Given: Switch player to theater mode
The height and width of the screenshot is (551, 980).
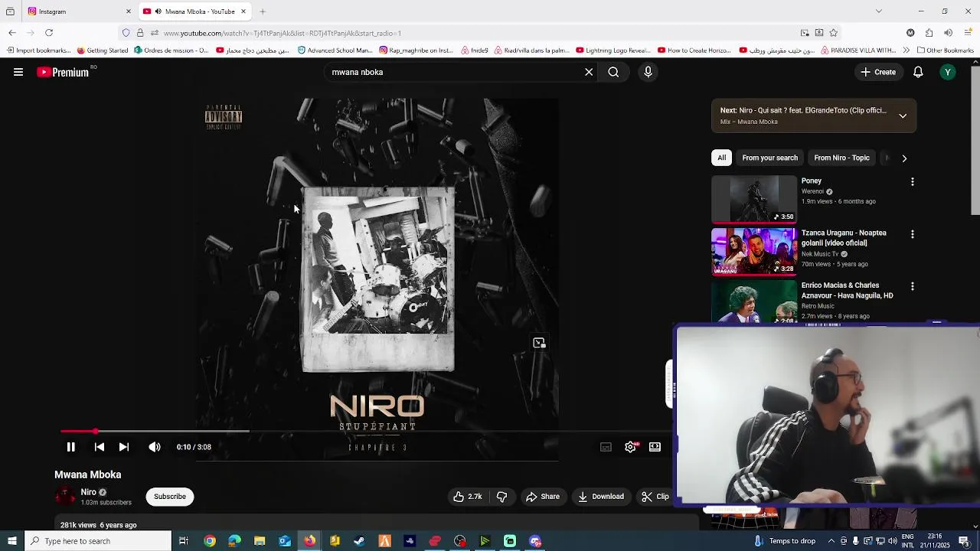Looking at the screenshot, I should coord(655,447).
